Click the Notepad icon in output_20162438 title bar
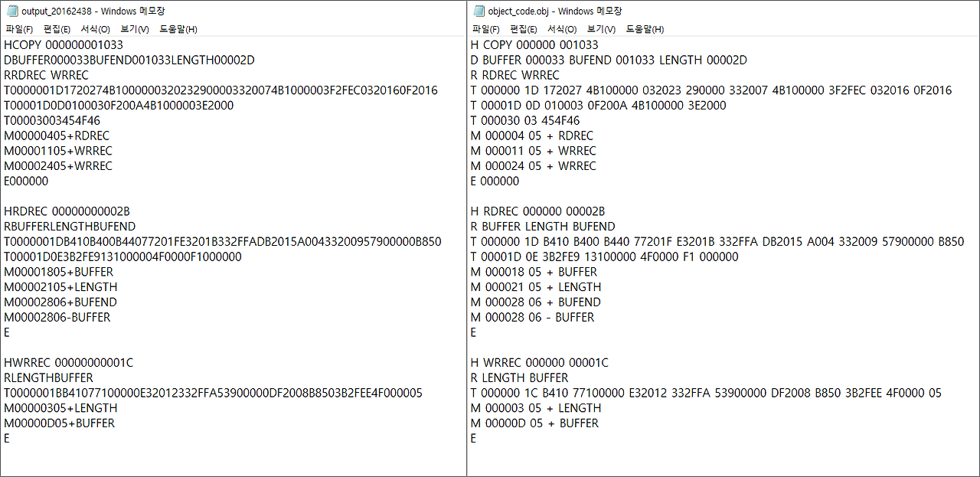The width and height of the screenshot is (980, 477). 11,11
